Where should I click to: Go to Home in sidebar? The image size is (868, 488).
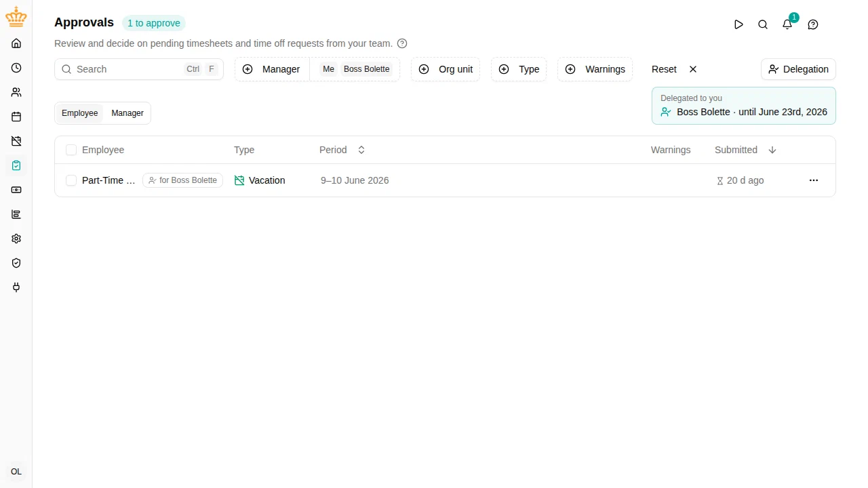(x=16, y=43)
